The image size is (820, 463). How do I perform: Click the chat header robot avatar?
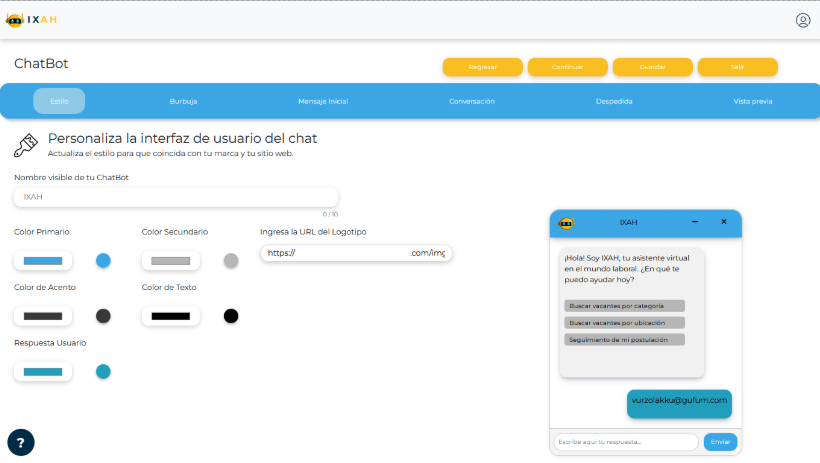(x=566, y=223)
